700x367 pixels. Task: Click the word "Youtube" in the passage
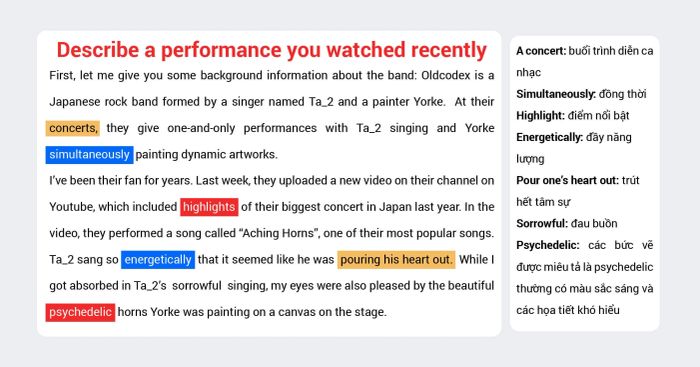click(x=71, y=207)
